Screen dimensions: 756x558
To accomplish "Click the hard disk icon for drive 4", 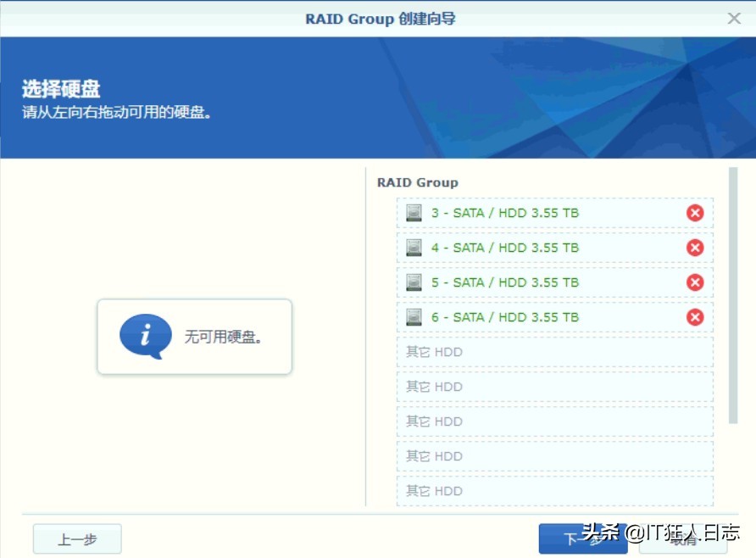I will 413,248.
